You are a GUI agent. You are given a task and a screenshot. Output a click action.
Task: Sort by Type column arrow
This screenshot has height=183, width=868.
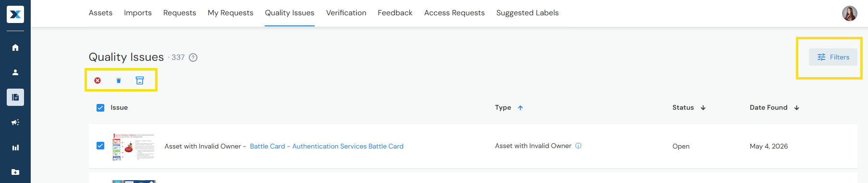520,108
